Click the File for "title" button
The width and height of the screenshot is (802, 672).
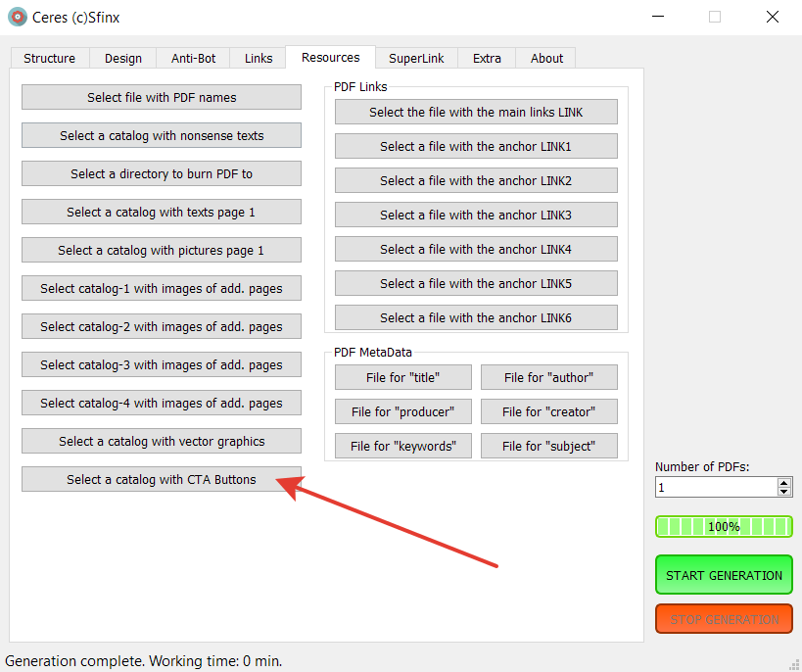pyautogui.click(x=402, y=377)
